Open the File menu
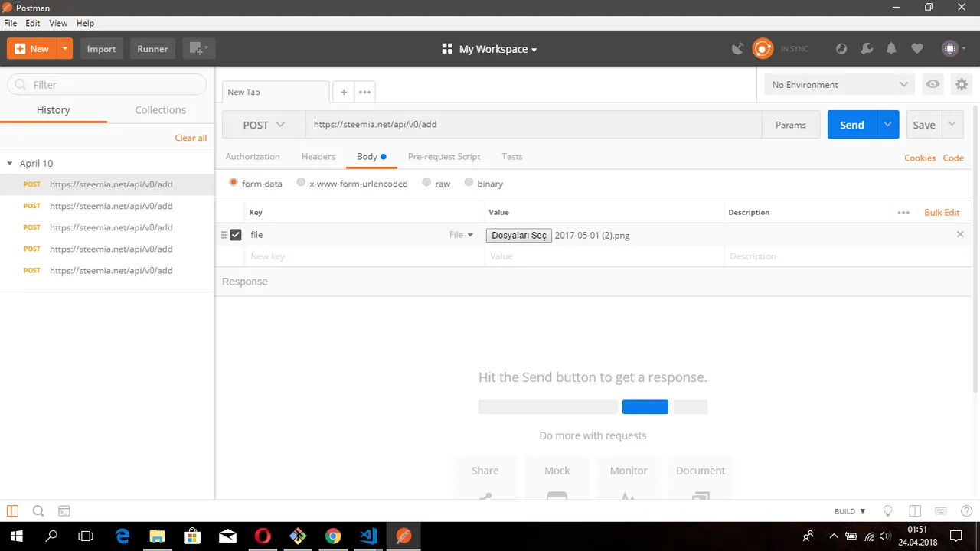This screenshot has width=980, height=551. click(11, 24)
